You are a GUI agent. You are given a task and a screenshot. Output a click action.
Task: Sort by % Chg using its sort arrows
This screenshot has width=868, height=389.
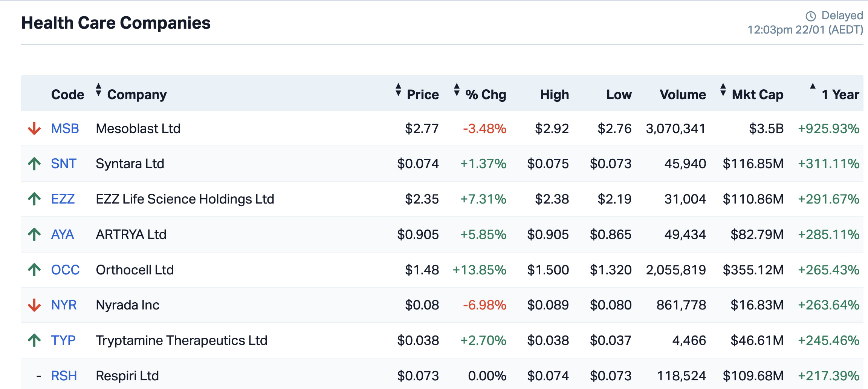pyautogui.click(x=457, y=90)
